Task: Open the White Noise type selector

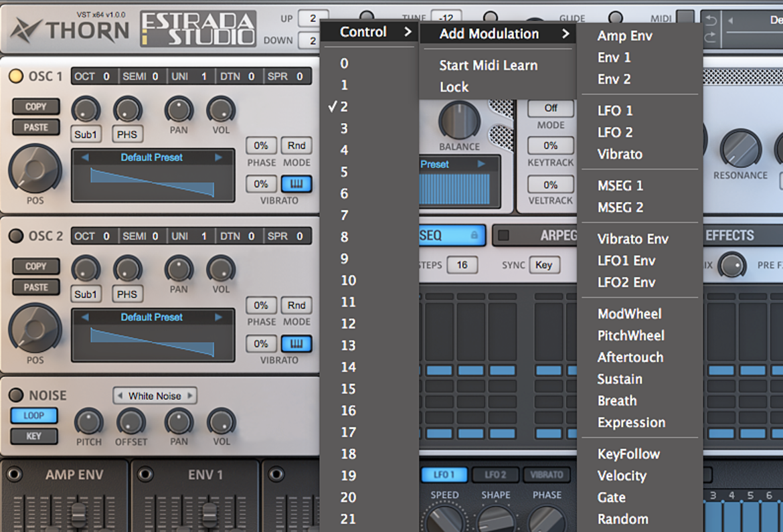Action: tap(155, 395)
